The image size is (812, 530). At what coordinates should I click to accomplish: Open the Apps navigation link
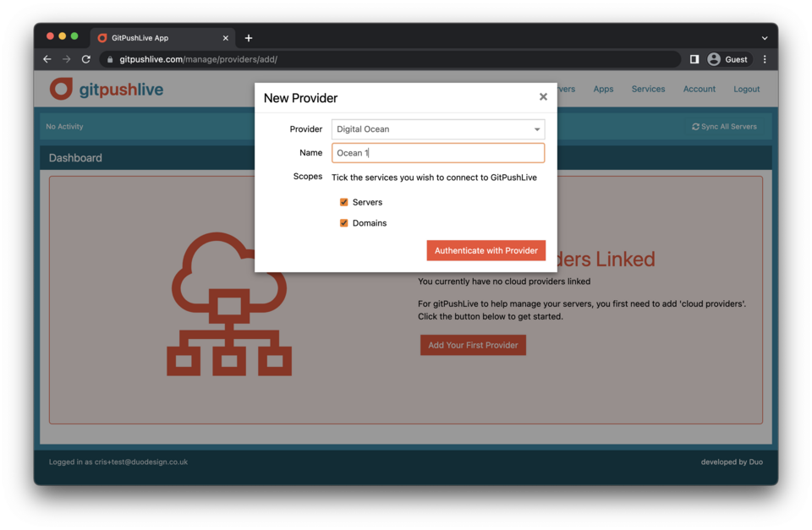tap(603, 89)
